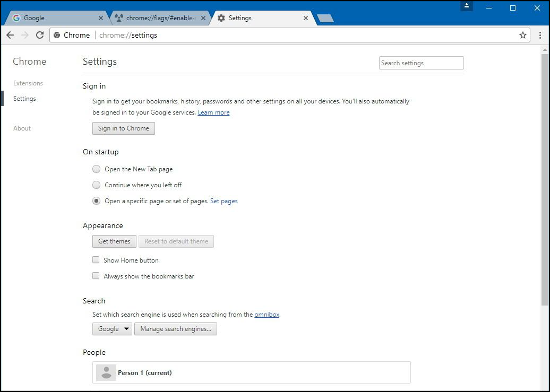Open the Learn more link
The height and width of the screenshot is (392, 550).
click(213, 112)
